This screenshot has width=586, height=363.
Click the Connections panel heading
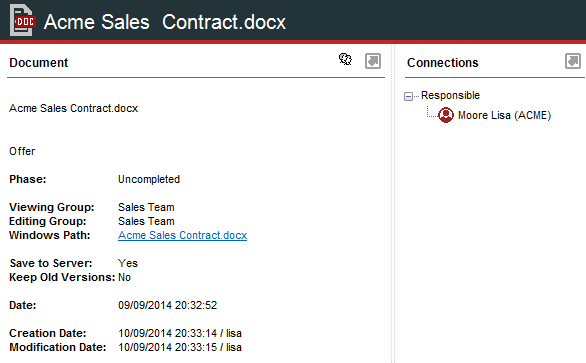point(442,62)
